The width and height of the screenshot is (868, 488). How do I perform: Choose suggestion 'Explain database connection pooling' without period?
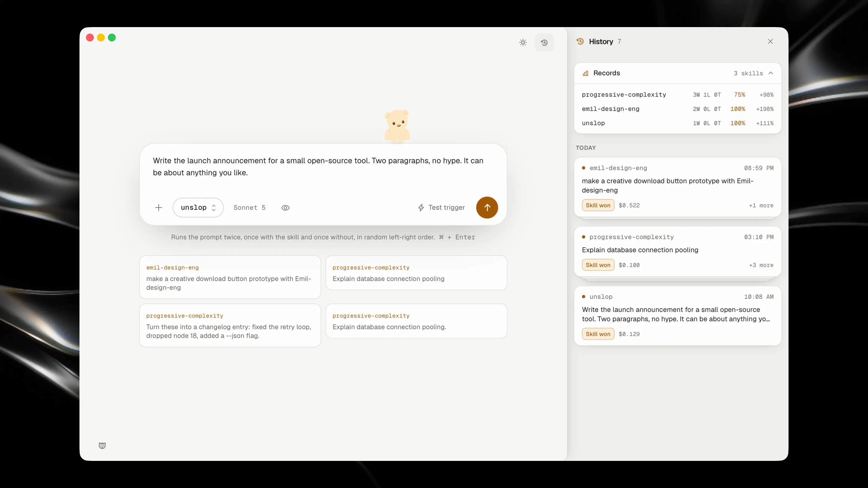tap(416, 273)
